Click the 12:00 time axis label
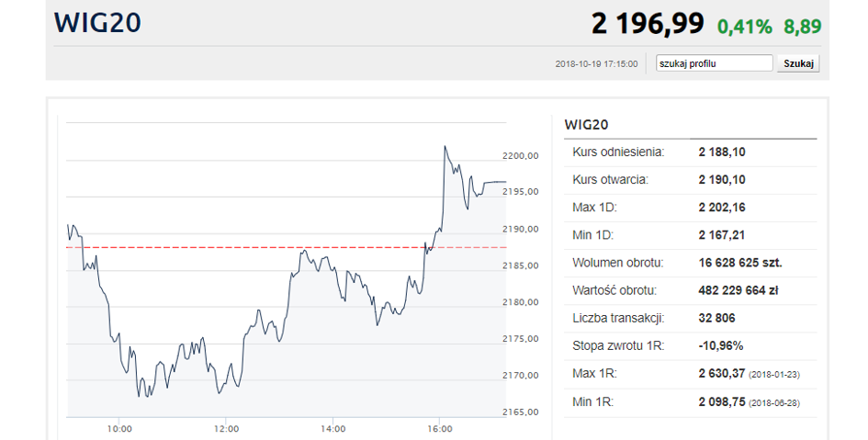Viewport: 868px width, 440px height. [226, 429]
